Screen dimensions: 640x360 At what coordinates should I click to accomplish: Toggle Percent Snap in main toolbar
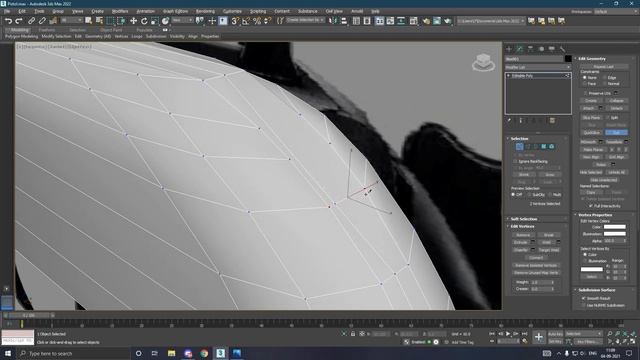click(257, 21)
